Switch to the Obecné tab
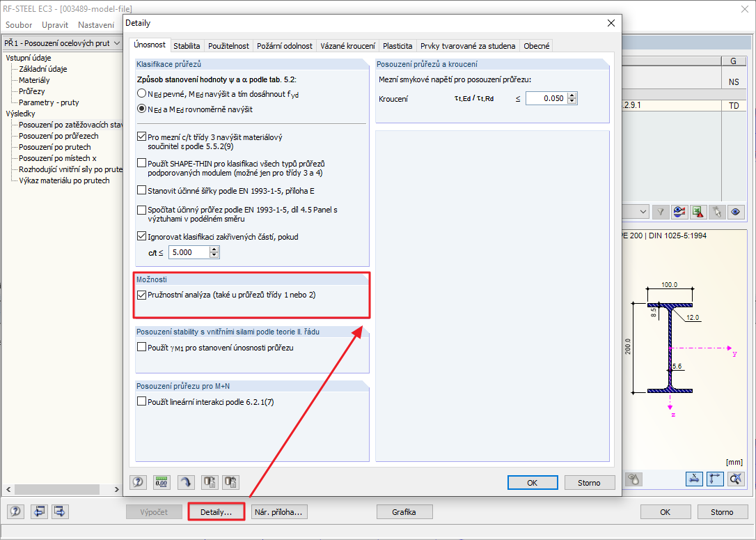The width and height of the screenshot is (756, 540). [x=537, y=46]
